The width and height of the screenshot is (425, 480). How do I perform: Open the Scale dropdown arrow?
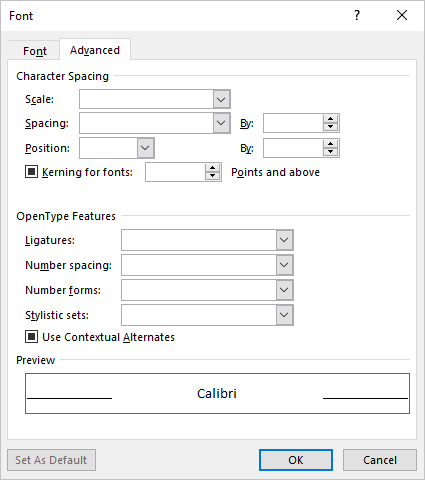click(221, 99)
